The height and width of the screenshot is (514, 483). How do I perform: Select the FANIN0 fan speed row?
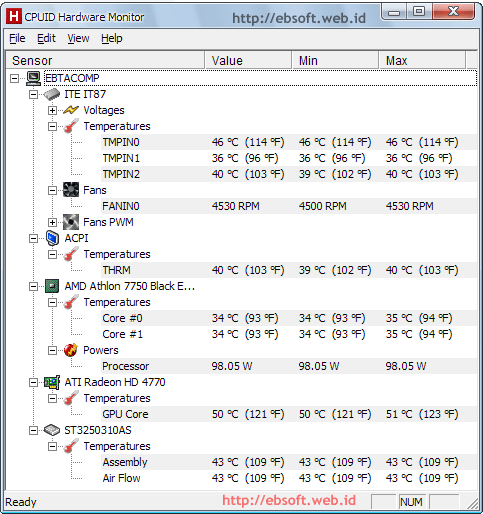click(289, 206)
